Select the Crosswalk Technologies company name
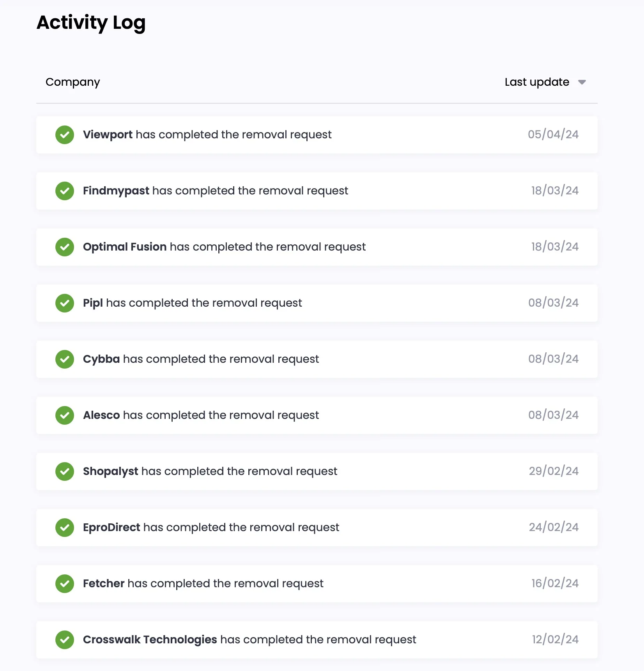 point(150,640)
